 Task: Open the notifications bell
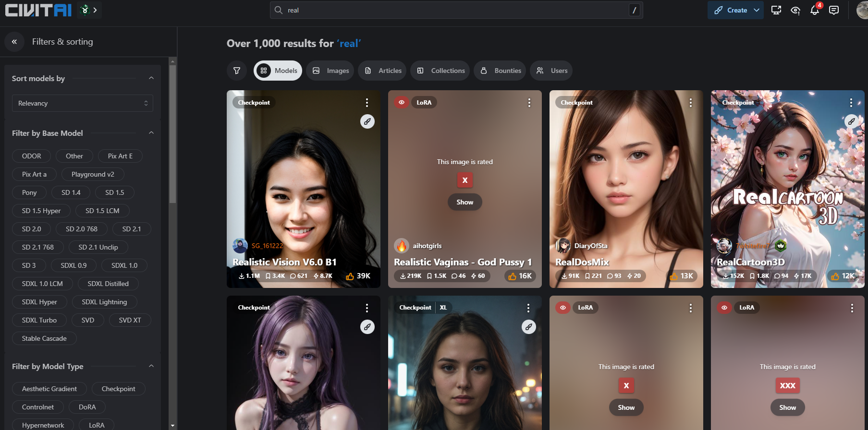click(x=815, y=10)
